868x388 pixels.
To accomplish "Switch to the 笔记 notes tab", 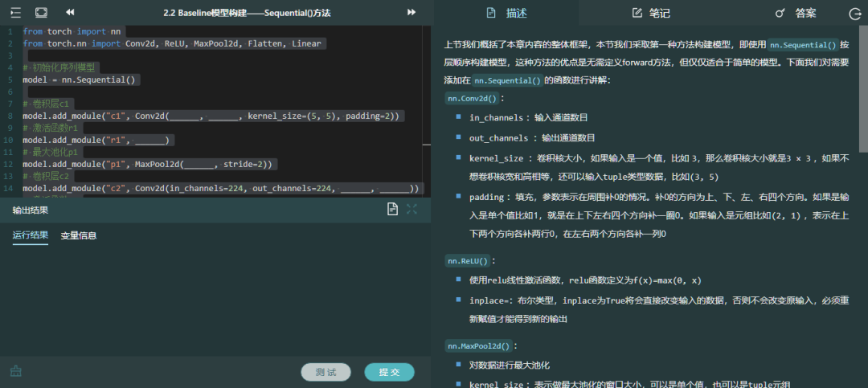I will point(651,13).
